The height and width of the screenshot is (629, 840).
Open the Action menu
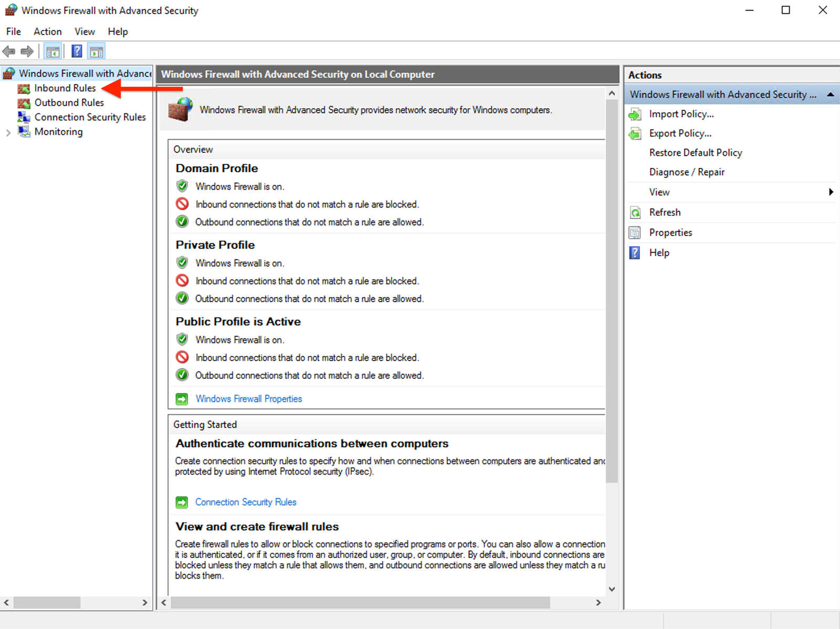point(47,32)
